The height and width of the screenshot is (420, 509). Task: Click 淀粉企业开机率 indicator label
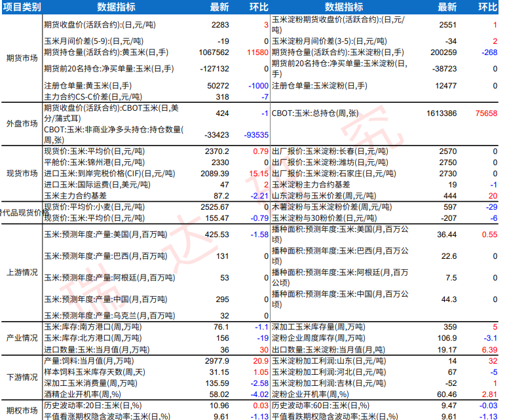311,394
